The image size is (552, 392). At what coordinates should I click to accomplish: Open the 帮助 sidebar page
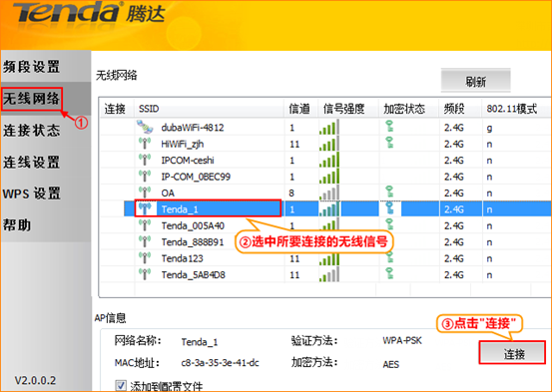(x=17, y=224)
